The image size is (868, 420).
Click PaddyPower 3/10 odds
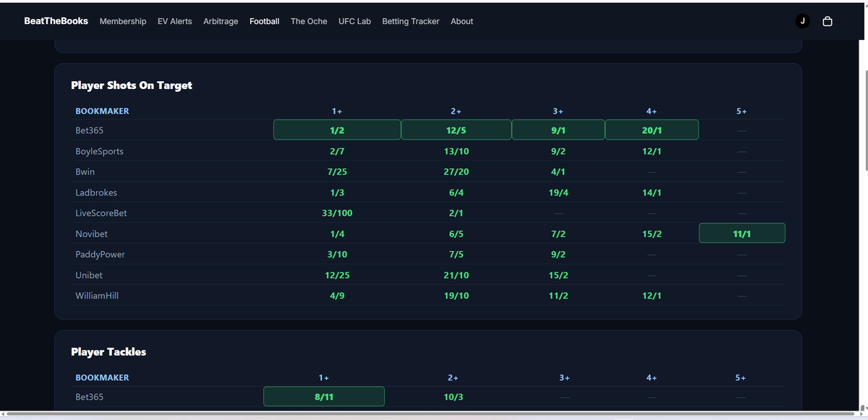tap(337, 254)
